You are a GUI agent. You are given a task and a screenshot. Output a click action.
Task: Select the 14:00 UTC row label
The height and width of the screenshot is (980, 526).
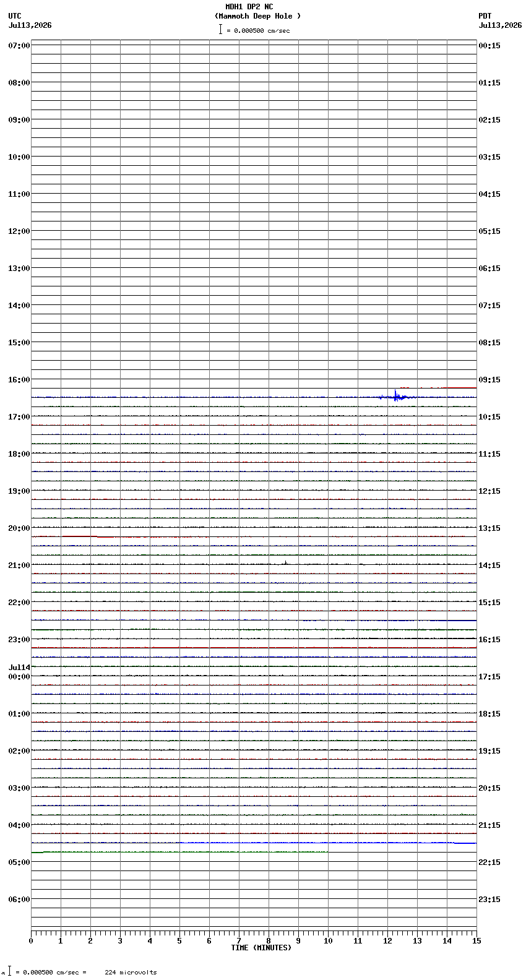(19, 306)
